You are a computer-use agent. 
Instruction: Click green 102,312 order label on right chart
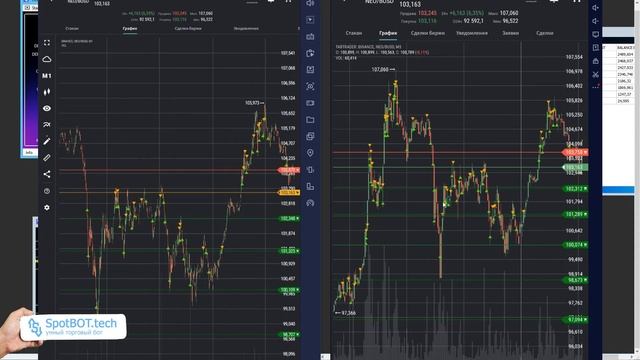[x=575, y=189]
